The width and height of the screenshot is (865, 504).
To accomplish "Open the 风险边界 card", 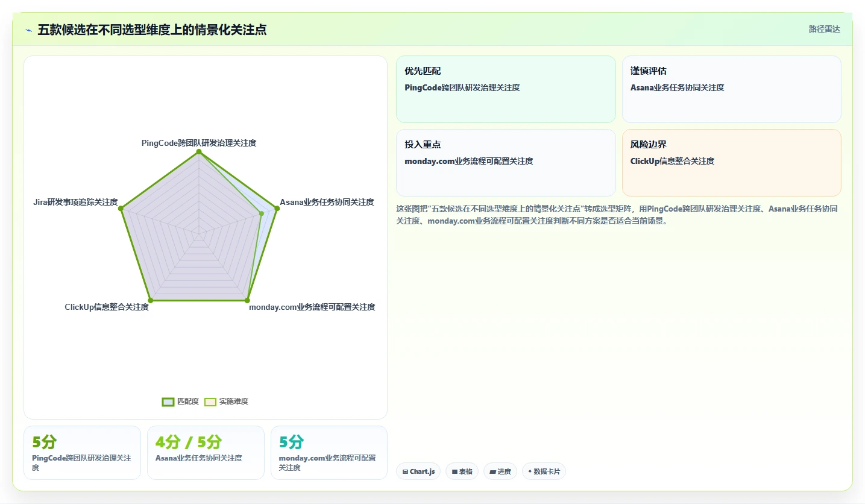I will coord(731,163).
